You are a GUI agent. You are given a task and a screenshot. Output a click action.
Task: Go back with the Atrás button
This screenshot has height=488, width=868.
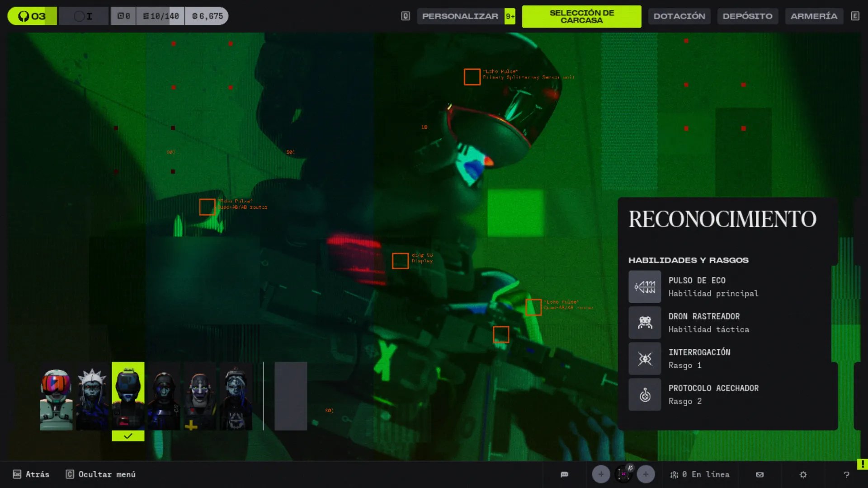coord(31,474)
